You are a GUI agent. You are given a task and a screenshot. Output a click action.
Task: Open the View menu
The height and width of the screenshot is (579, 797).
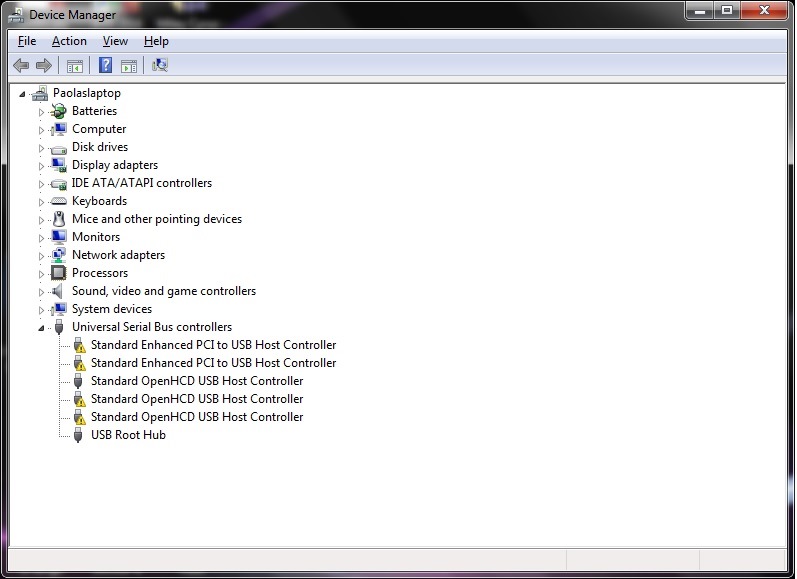115,41
